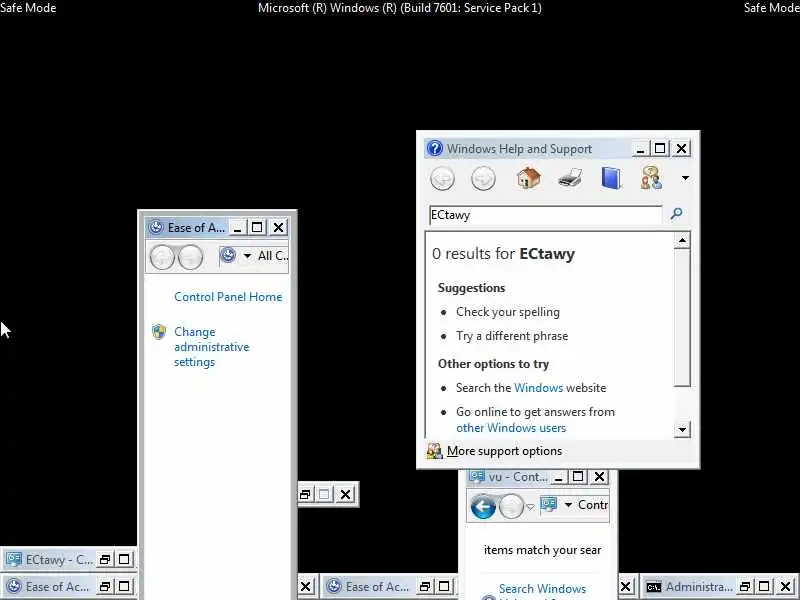Open Ask someone for help icon
Viewport: 800px width, 600px height.
652,178
